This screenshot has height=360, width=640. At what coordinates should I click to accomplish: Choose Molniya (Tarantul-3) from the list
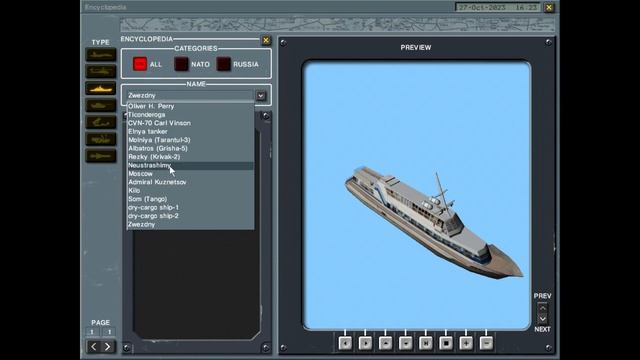pos(191,140)
